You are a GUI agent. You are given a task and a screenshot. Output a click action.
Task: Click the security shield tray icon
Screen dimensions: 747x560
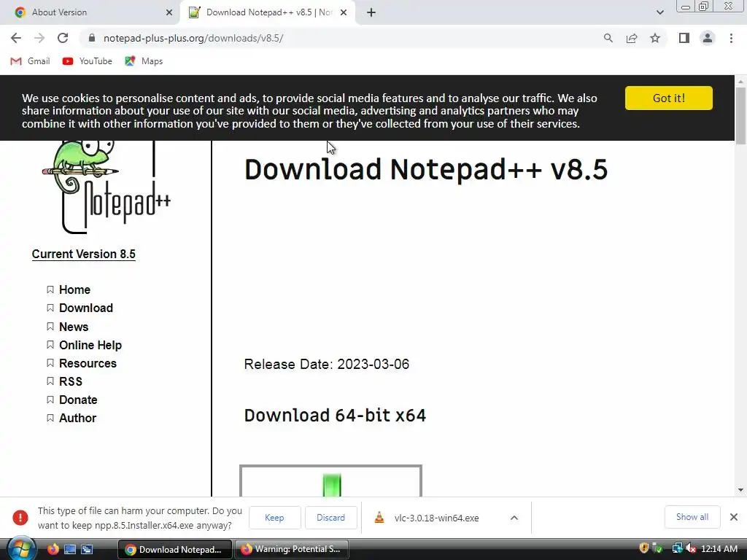(x=643, y=548)
